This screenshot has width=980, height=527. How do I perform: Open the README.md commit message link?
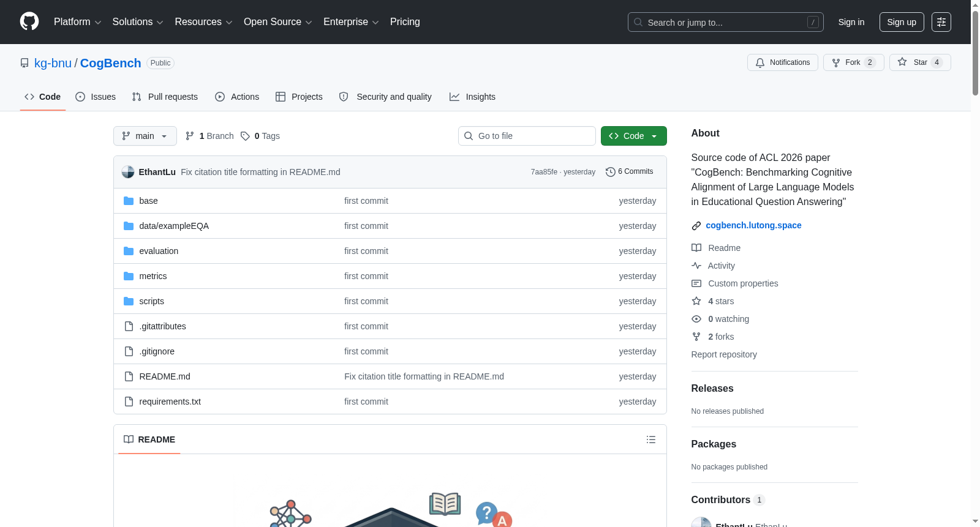click(424, 376)
